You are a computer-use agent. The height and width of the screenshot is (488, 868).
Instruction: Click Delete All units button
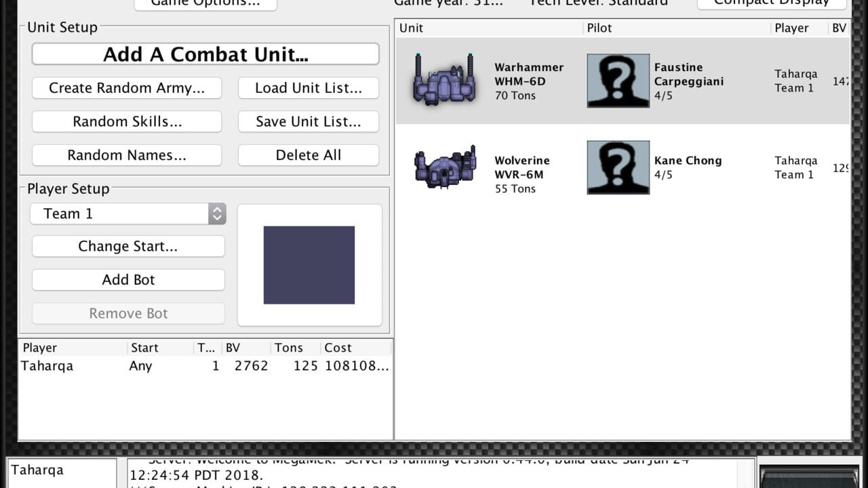click(x=309, y=155)
